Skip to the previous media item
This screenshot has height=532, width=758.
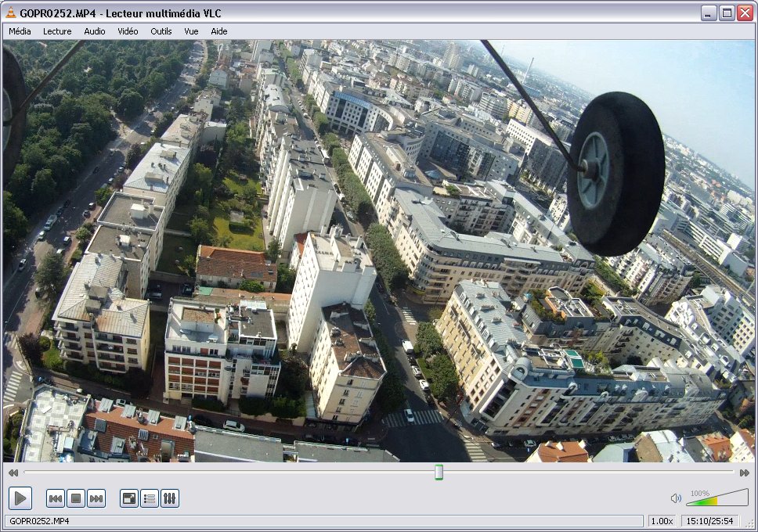[56, 498]
